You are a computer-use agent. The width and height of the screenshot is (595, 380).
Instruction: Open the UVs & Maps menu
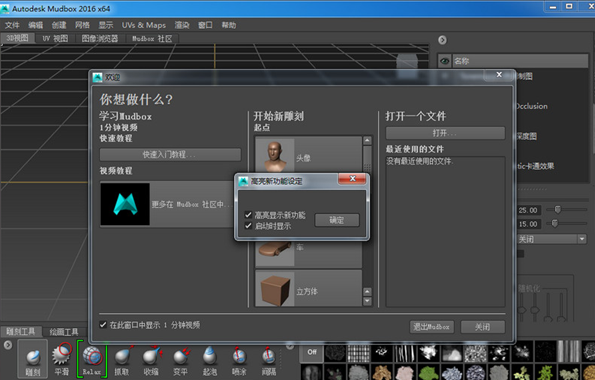[x=143, y=25]
